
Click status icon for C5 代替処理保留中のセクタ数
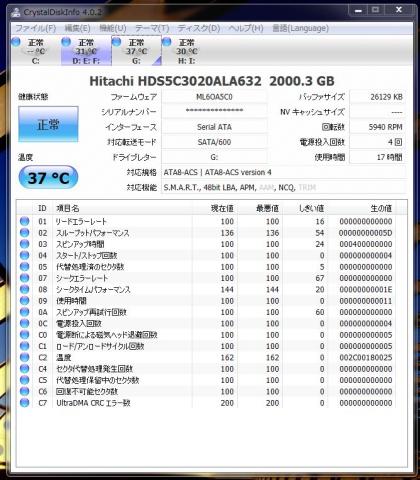(x=24, y=380)
